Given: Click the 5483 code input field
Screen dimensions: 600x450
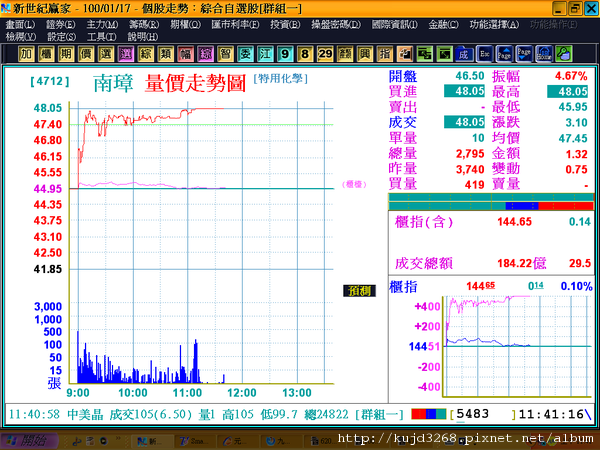Looking at the screenshot, I should tap(483, 414).
